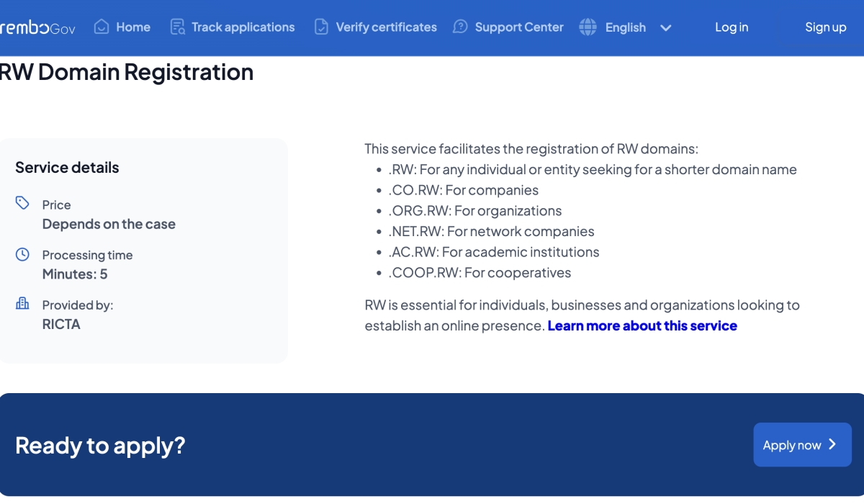
Task: Click the price tag icon
Action: 22,203
